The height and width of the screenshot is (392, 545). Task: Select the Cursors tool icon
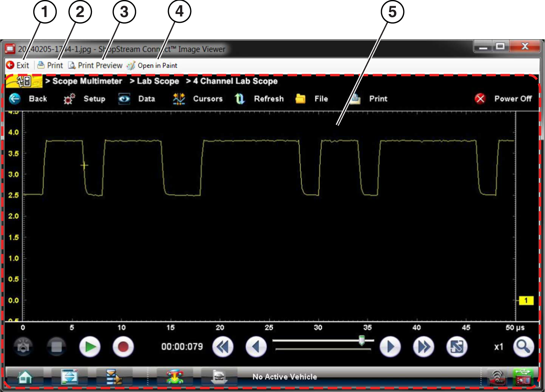[x=179, y=99]
